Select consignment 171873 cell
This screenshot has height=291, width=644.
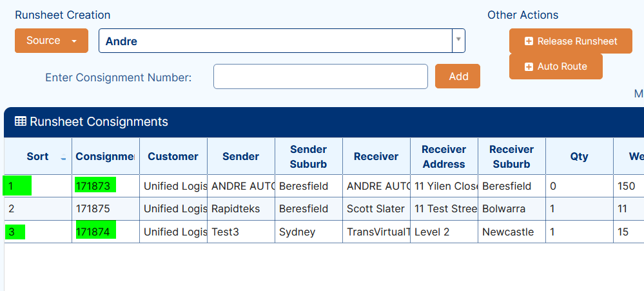click(x=95, y=186)
